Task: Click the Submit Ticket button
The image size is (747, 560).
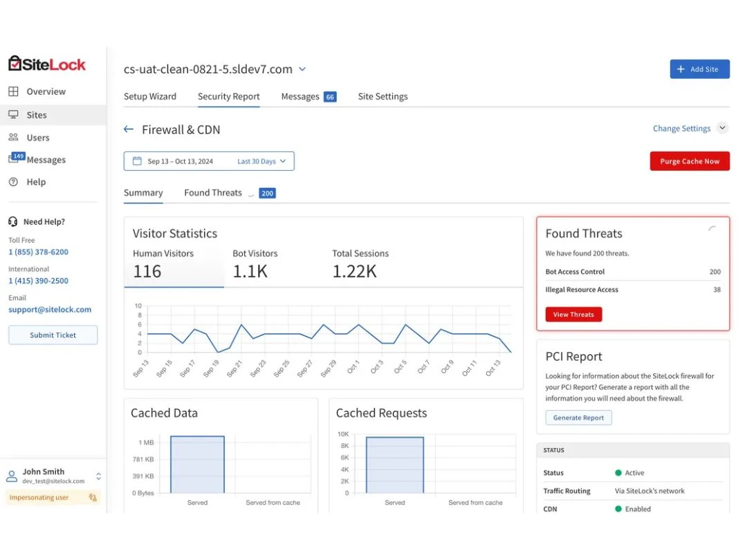Action: [53, 335]
